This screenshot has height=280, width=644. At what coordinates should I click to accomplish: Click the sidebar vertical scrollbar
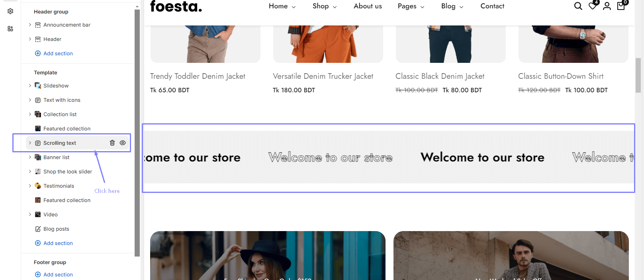click(137, 131)
